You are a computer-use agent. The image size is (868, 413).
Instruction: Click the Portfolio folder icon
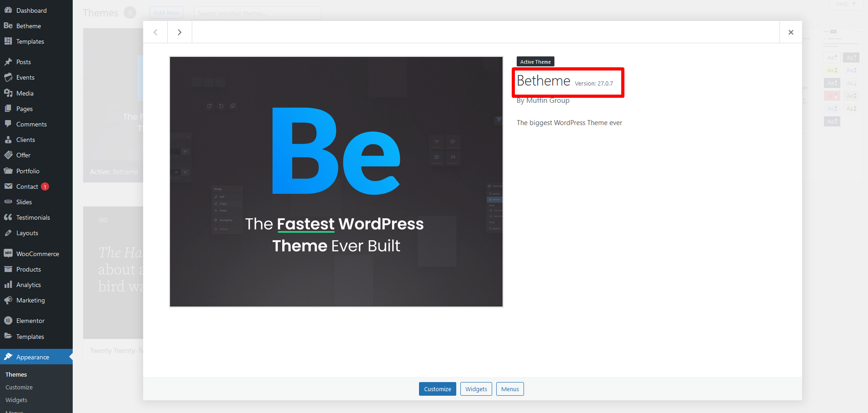pos(8,171)
